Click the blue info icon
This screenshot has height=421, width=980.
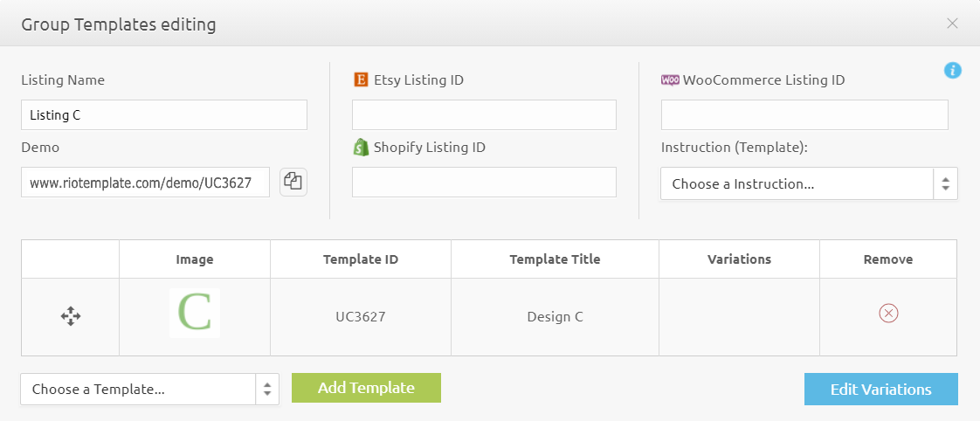coord(953,71)
